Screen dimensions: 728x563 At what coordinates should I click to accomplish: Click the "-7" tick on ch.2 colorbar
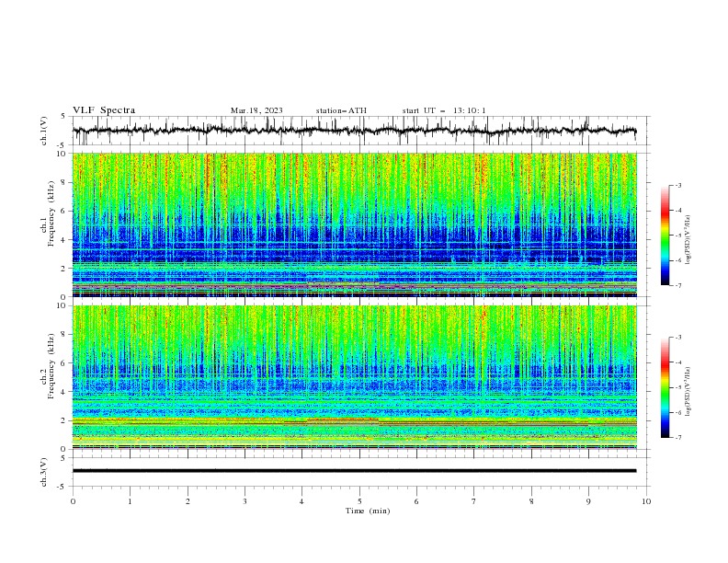click(677, 437)
